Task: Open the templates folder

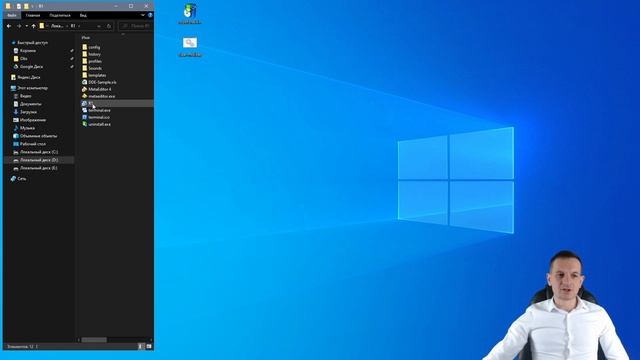Action: 97,75
